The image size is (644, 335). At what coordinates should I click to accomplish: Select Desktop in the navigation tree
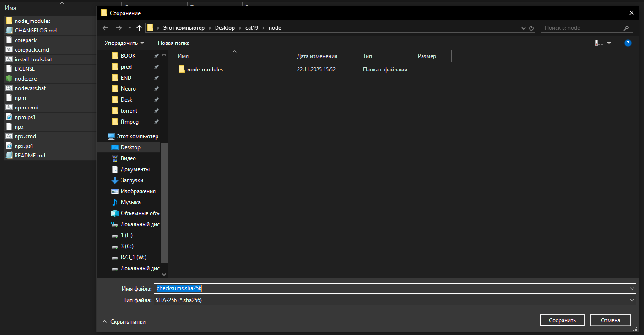tap(130, 147)
